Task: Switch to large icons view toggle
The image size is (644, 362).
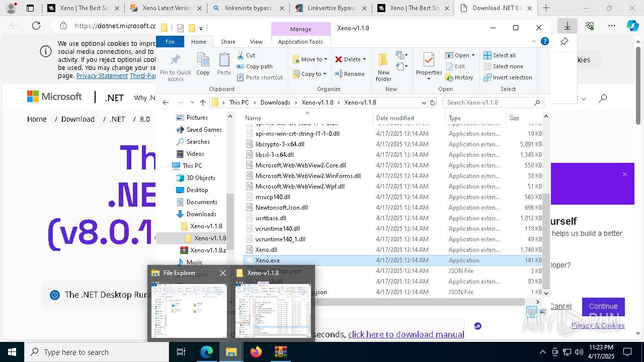Action: 543,312
